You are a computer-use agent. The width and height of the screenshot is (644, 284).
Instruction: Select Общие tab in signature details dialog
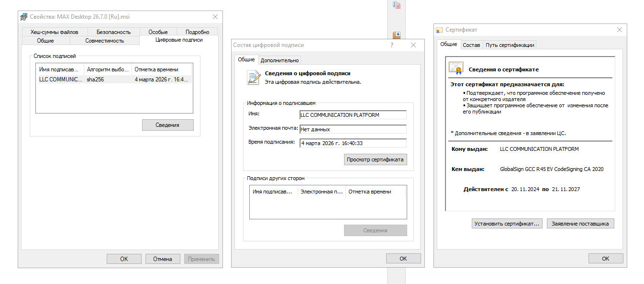click(x=246, y=59)
